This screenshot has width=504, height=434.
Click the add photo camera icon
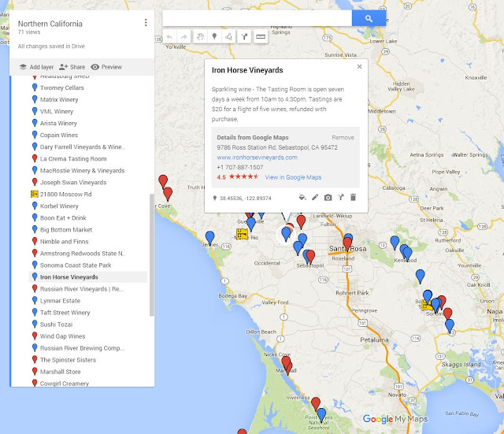(x=328, y=198)
